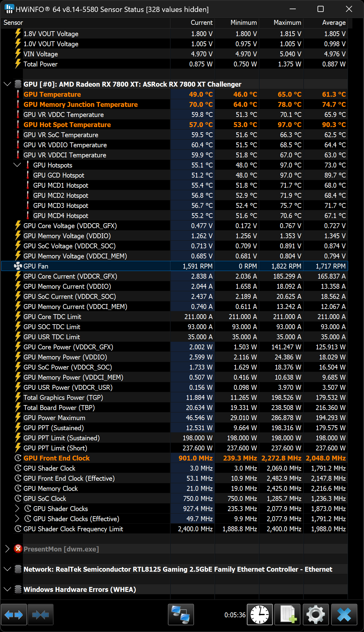Expand GPU Shader Clocks (Effective) row

coord(17,518)
